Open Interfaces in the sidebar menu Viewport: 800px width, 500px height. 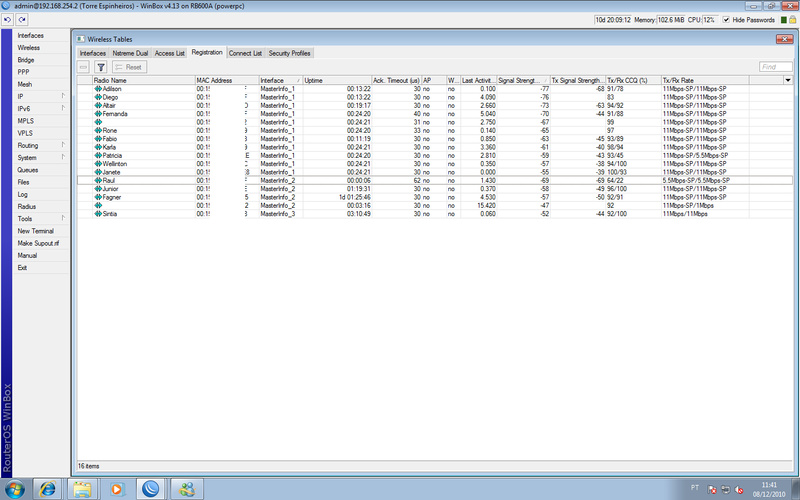click(31, 36)
